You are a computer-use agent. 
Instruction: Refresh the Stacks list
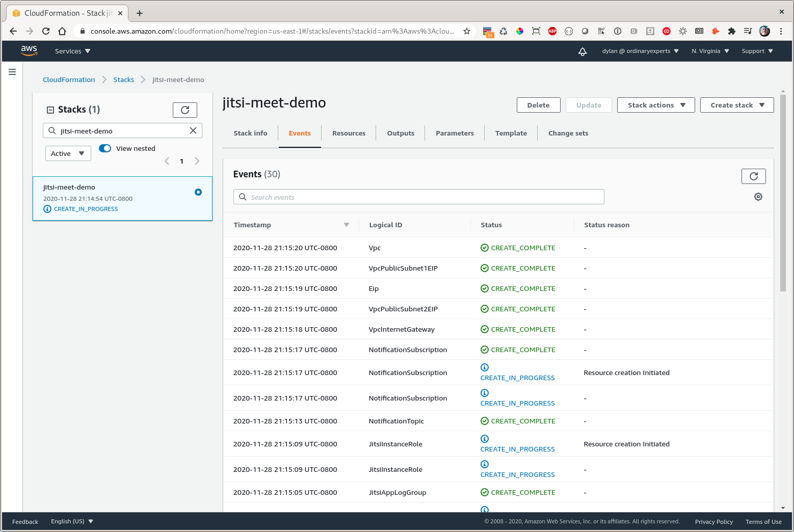click(185, 110)
